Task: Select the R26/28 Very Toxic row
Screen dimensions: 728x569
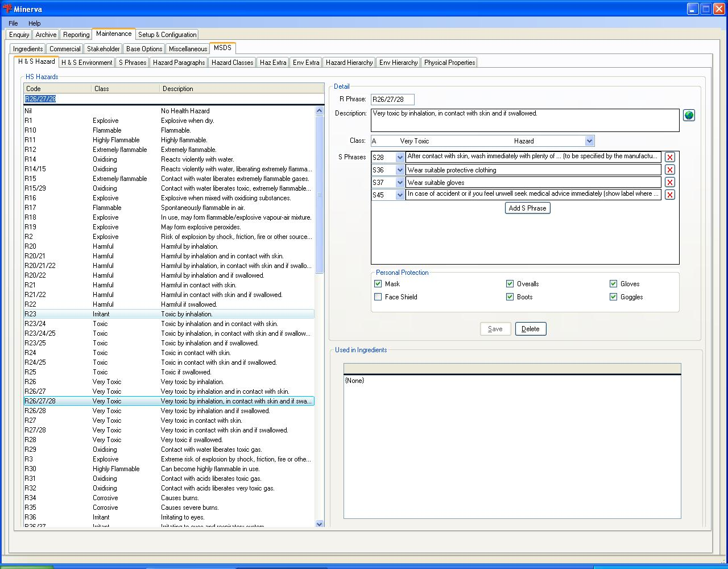Action: (169, 411)
